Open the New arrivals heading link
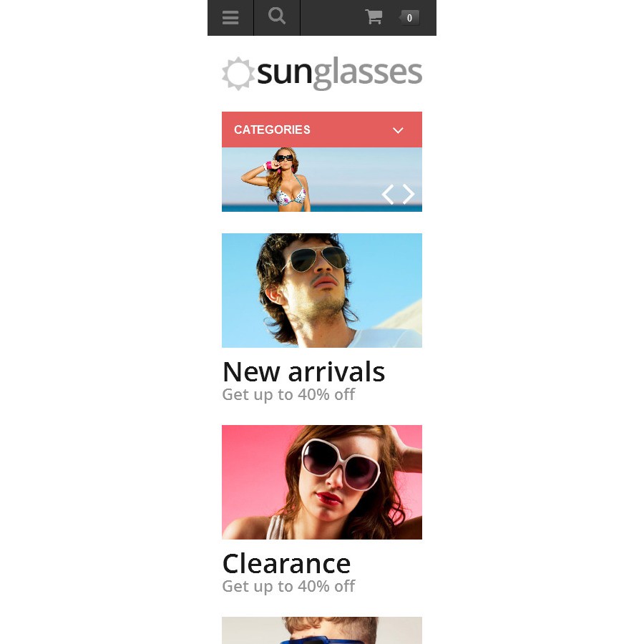Viewport: 644px width, 644px height. [303, 371]
